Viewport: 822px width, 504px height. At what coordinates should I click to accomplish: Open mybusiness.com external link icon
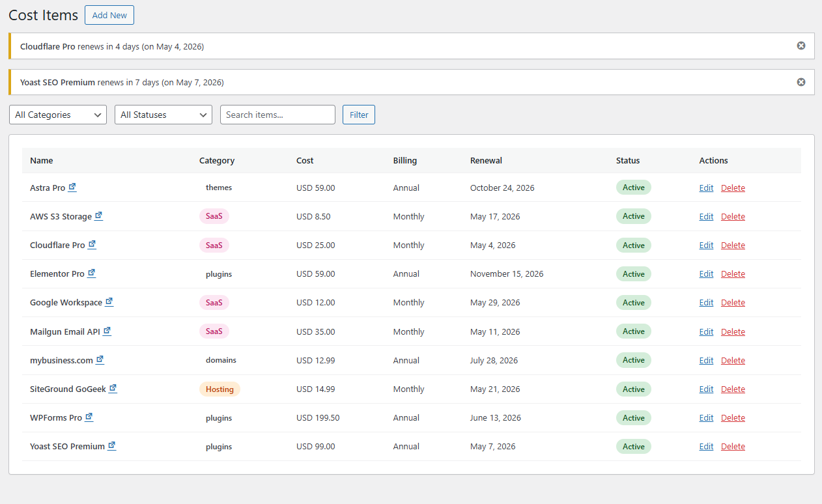click(100, 360)
